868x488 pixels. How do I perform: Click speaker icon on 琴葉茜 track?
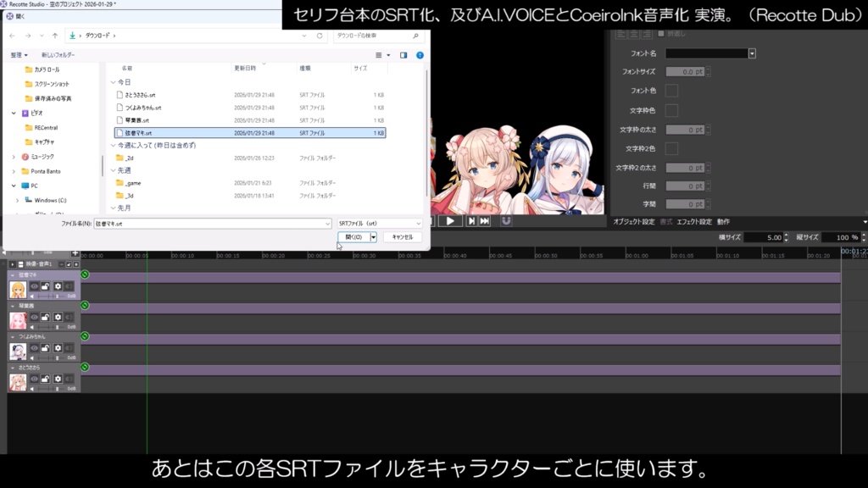pos(31,328)
